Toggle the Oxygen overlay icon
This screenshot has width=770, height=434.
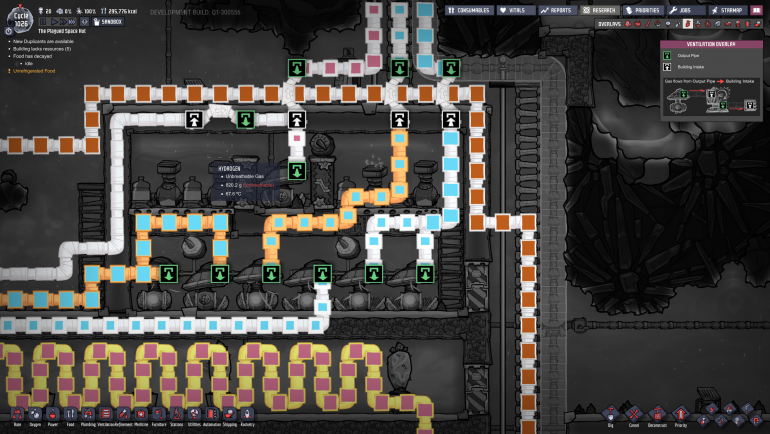pos(628,24)
